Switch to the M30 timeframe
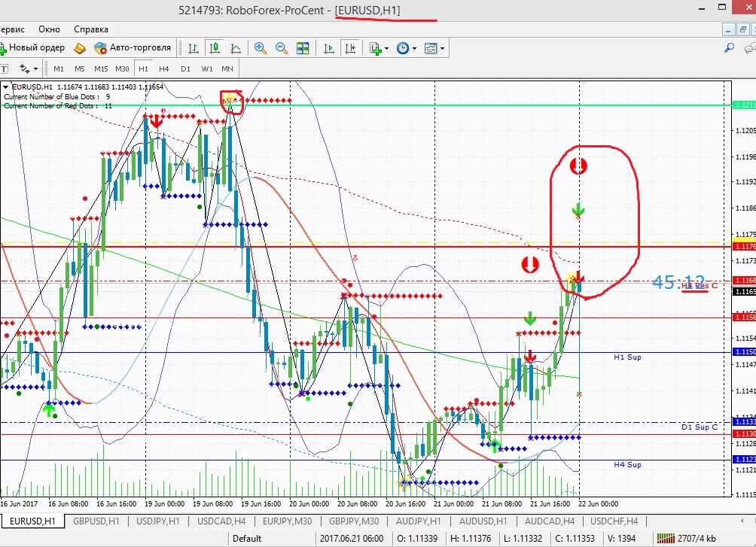 click(x=122, y=69)
